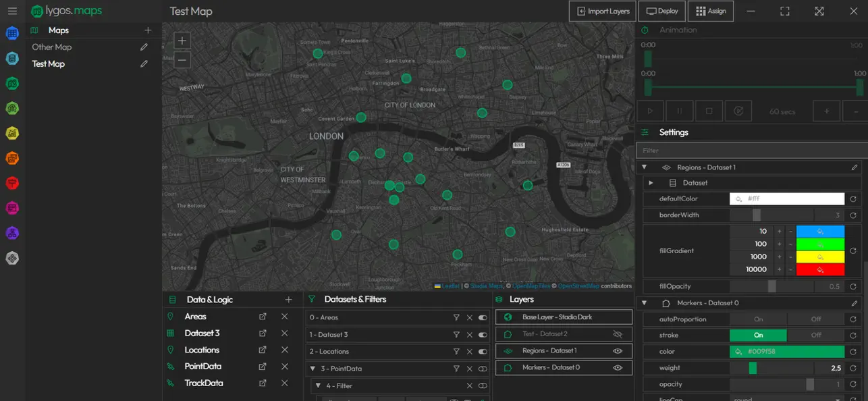Open the blue grid app icon in sidebar
This screenshot has width=868, height=401.
(x=12, y=34)
